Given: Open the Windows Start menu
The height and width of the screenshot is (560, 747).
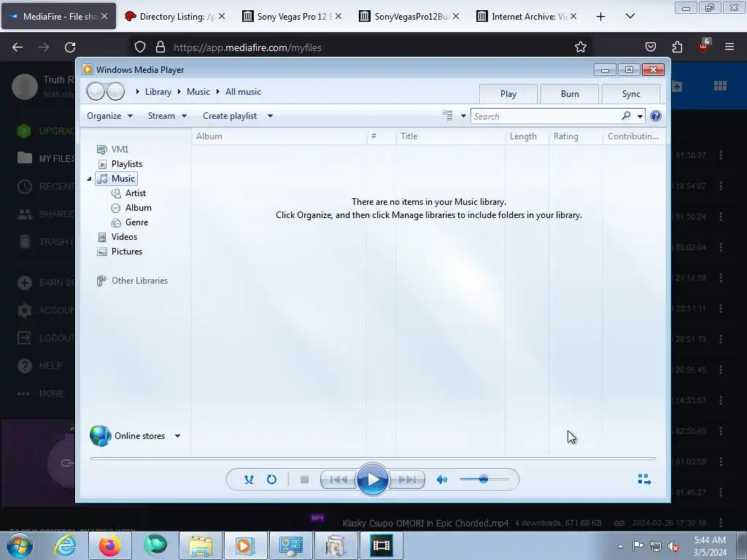Looking at the screenshot, I should [x=19, y=545].
